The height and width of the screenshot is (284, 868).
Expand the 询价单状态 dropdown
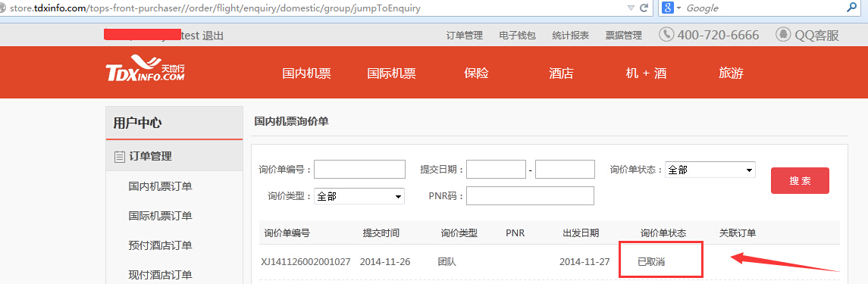coord(710,170)
